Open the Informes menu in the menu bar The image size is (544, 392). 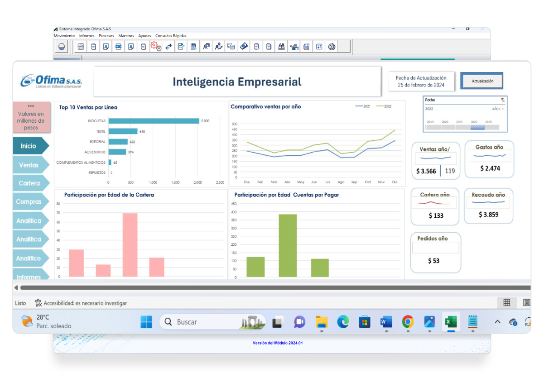tap(87, 36)
